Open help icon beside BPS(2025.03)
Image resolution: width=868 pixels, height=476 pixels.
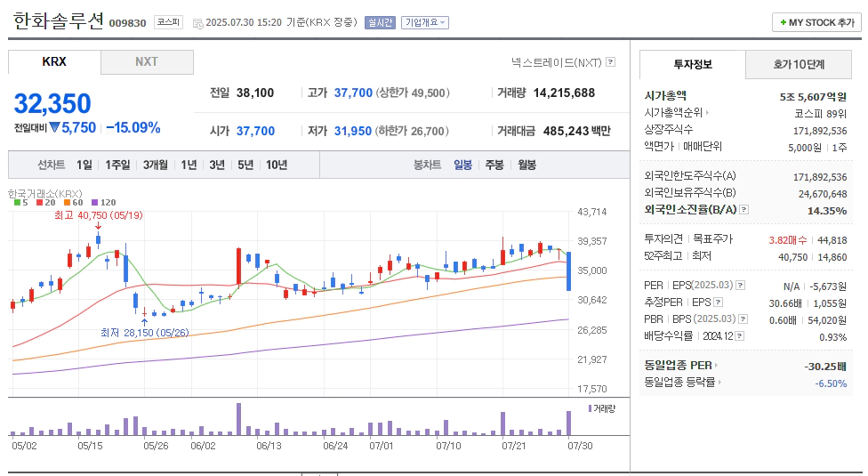[x=743, y=319]
